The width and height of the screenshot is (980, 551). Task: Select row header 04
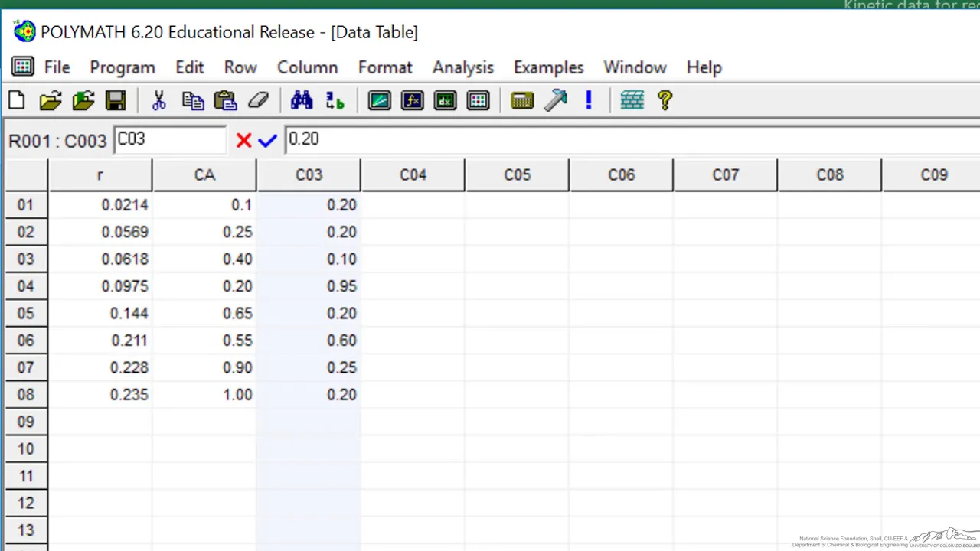26,286
